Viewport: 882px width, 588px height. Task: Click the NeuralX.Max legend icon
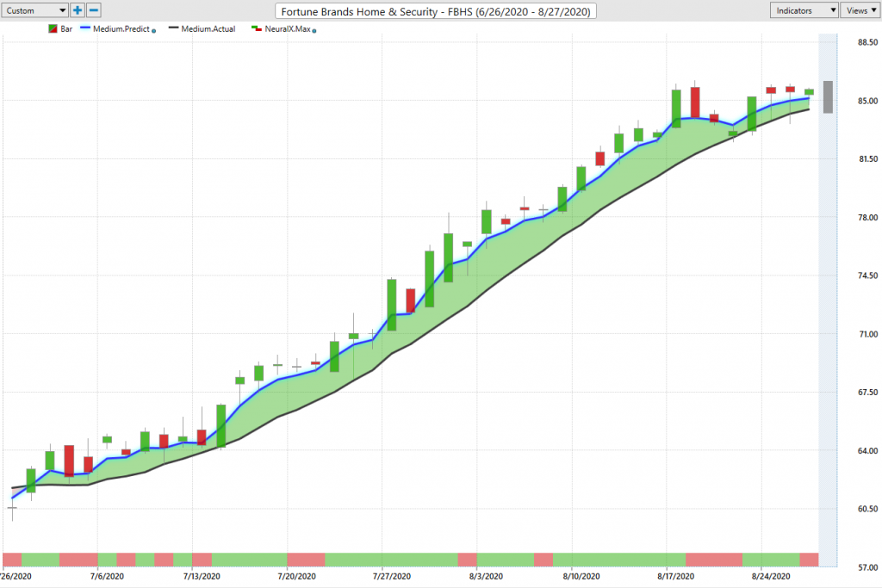257,28
